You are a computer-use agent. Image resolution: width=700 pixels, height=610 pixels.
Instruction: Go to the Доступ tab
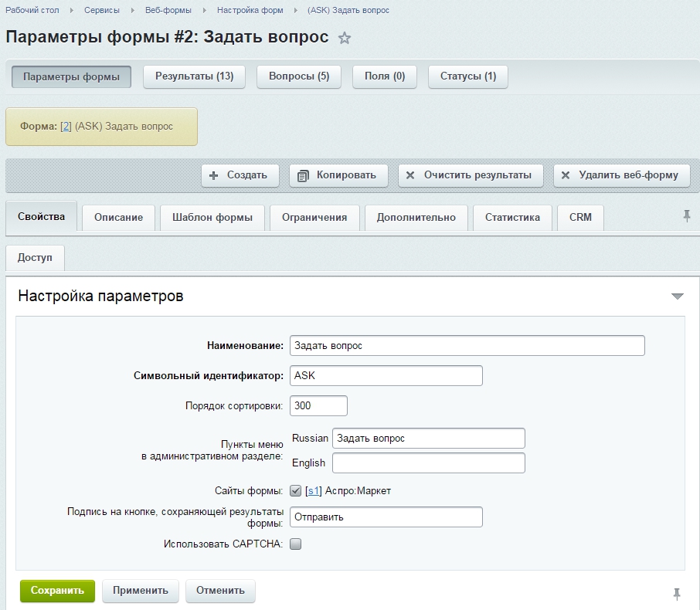[x=35, y=258]
